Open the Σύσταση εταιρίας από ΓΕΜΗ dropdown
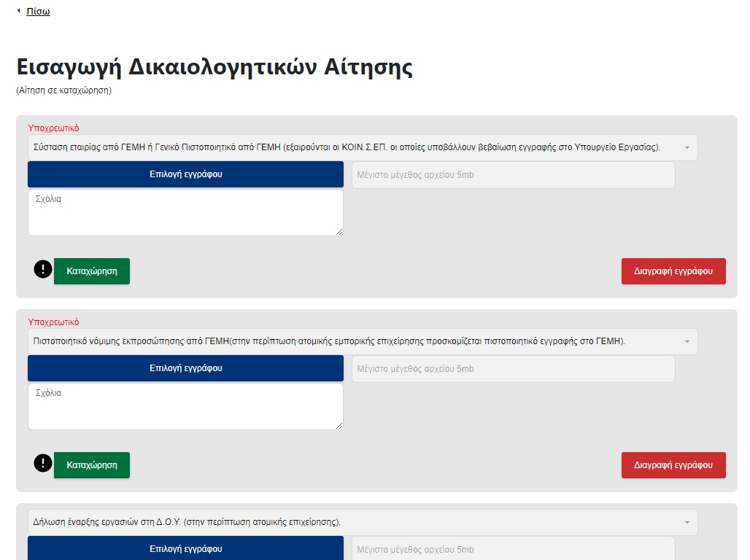This screenshot has width=750, height=560. (362, 147)
